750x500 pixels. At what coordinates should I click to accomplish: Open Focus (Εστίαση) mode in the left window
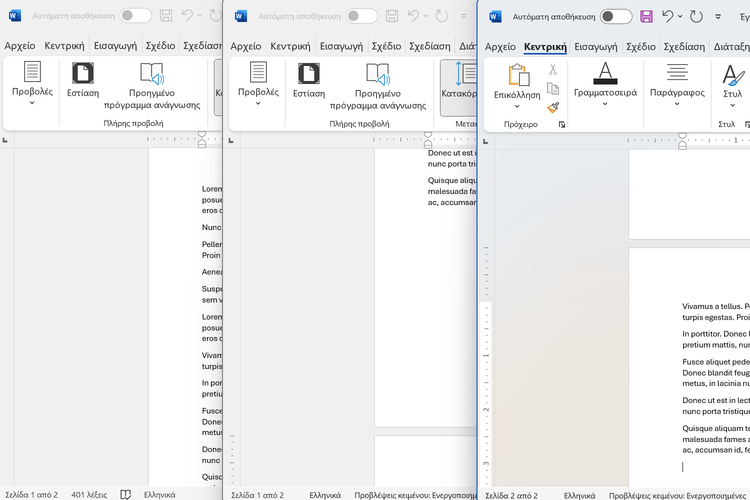83,80
